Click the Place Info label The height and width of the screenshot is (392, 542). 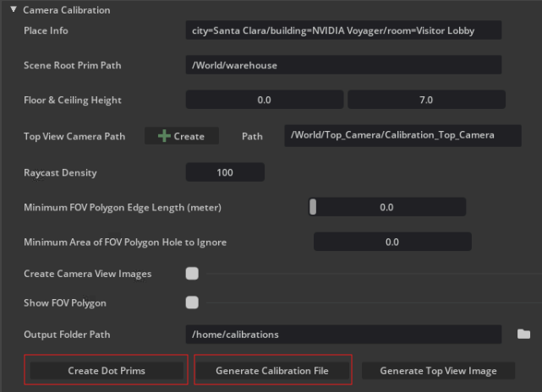pos(47,31)
